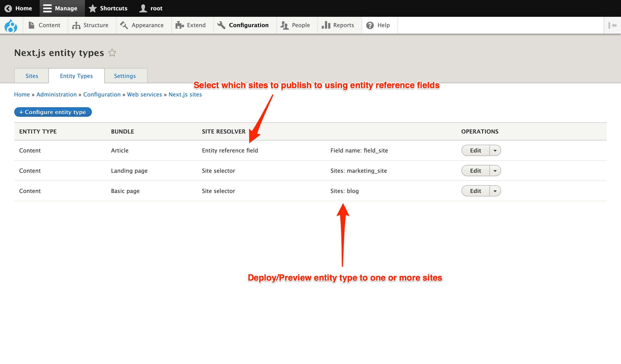The height and width of the screenshot is (364, 621).
Task: Click the 'Article' bundle cell
Action: [120, 150]
